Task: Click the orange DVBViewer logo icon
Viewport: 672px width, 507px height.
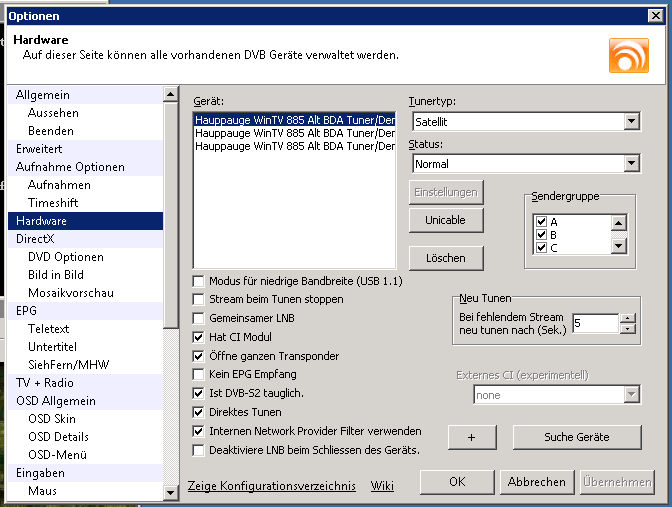Action: click(x=629, y=56)
